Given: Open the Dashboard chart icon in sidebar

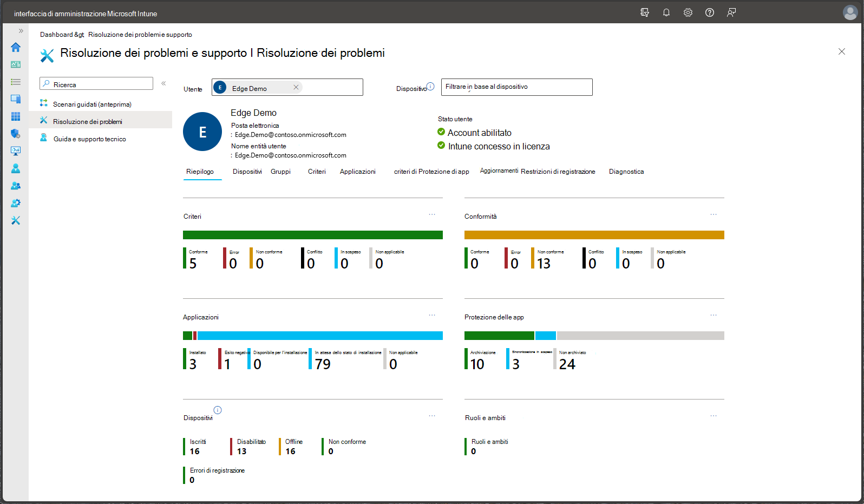Looking at the screenshot, I should click(x=16, y=64).
